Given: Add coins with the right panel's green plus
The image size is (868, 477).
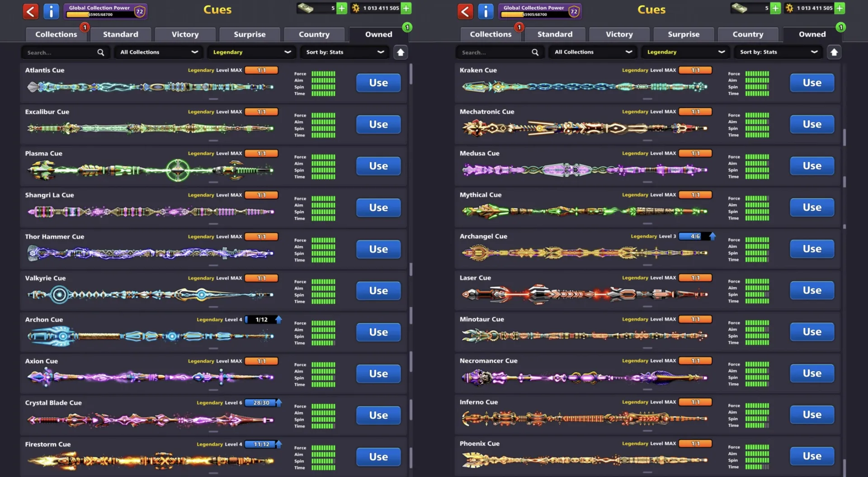Looking at the screenshot, I should (x=840, y=8).
